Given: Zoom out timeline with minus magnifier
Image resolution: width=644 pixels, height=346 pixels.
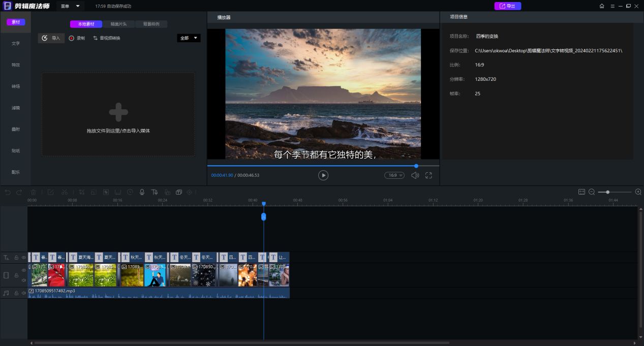Looking at the screenshot, I should [x=592, y=192].
